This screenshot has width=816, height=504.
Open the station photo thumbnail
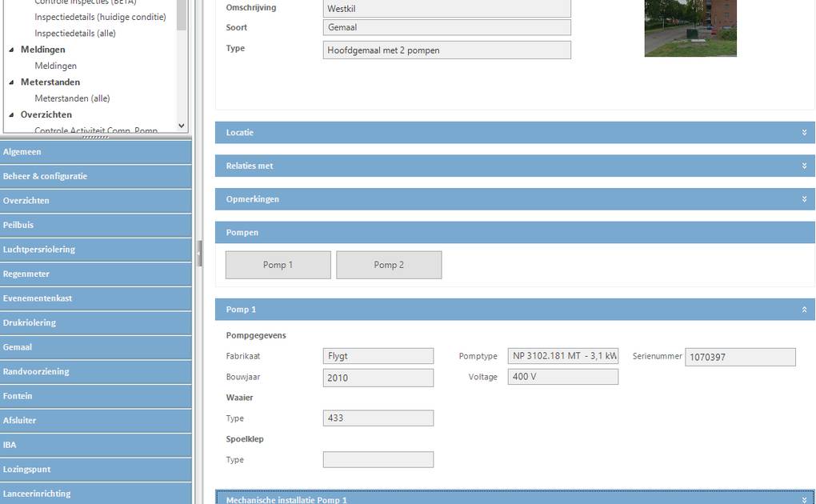(690, 28)
